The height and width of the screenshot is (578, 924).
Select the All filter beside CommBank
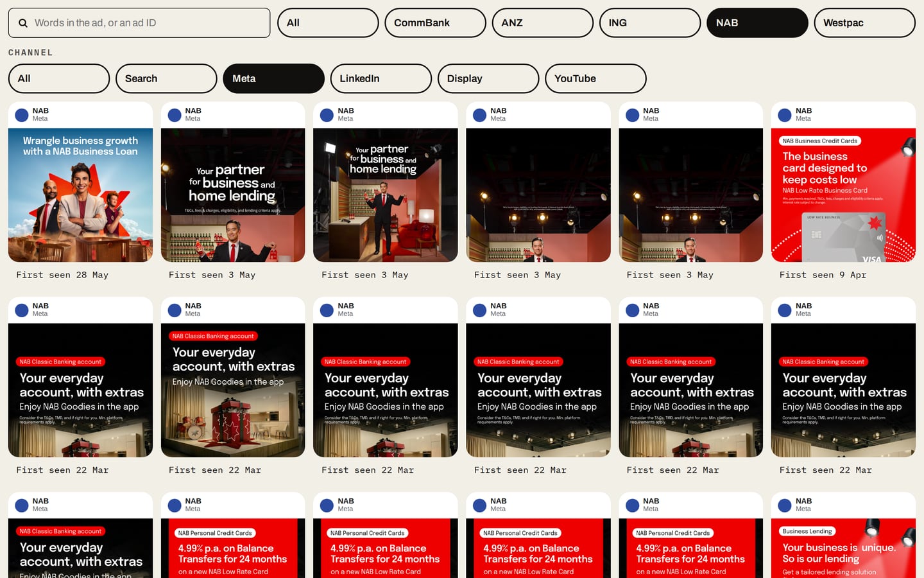[328, 23]
